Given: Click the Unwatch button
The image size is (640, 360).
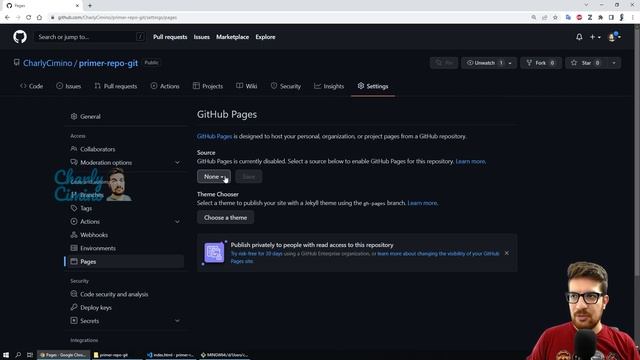Looking at the screenshot, I should (x=484, y=63).
